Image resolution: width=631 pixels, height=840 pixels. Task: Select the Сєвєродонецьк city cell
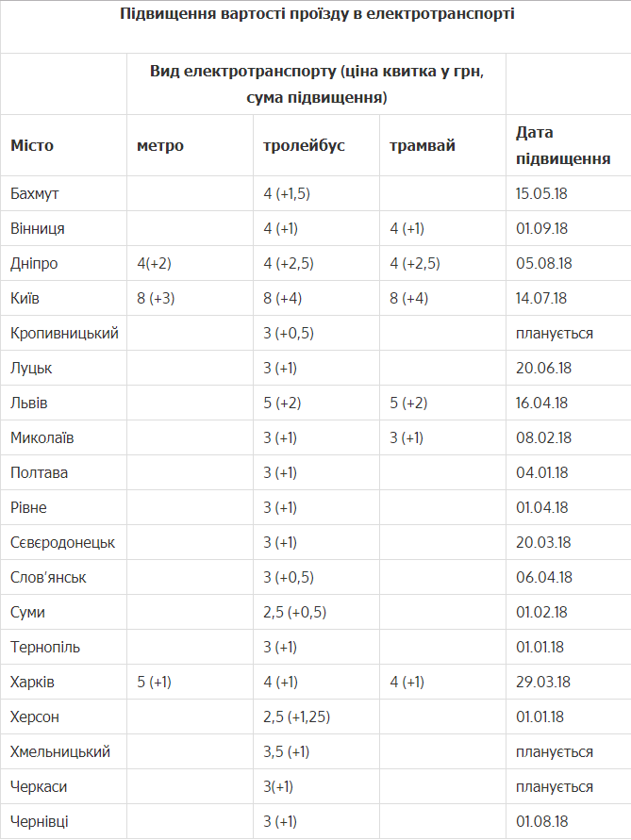pyautogui.click(x=63, y=543)
